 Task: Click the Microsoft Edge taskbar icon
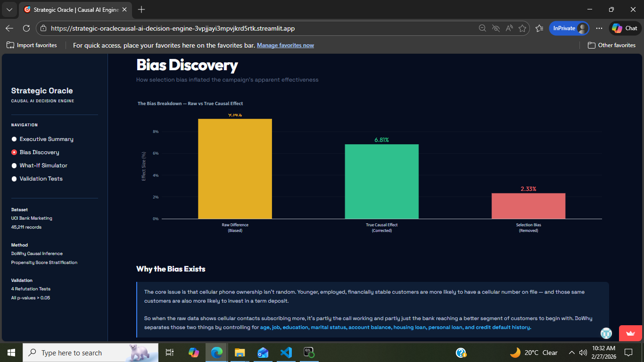217,353
